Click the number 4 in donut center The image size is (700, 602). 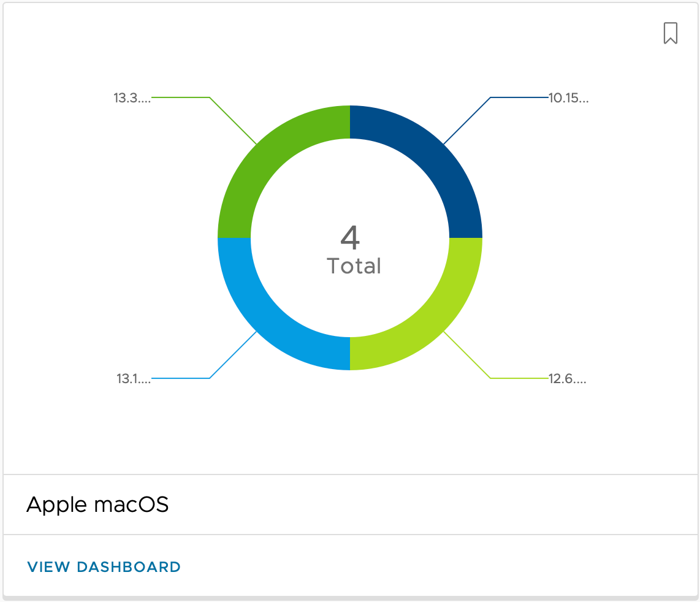[x=350, y=238]
